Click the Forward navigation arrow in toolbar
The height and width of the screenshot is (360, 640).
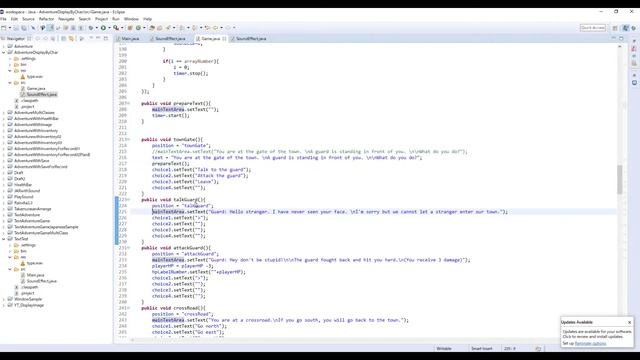(x=228, y=28)
